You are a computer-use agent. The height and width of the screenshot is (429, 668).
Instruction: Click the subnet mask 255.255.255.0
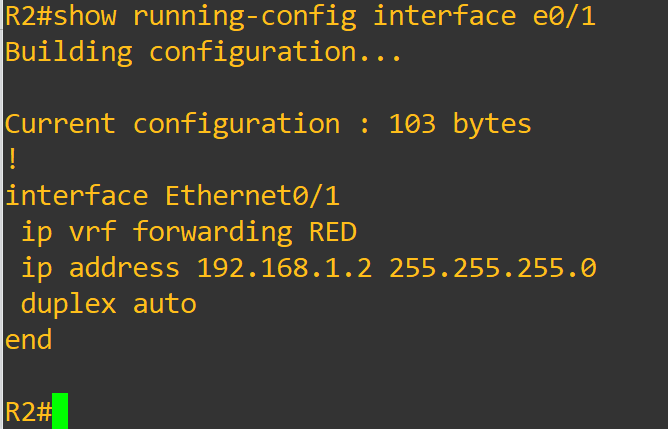pyautogui.click(x=492, y=268)
